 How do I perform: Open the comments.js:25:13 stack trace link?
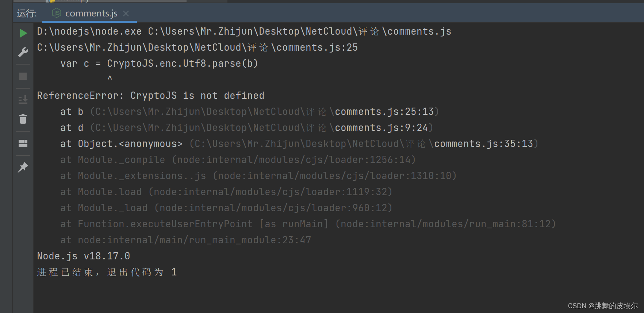tap(384, 112)
